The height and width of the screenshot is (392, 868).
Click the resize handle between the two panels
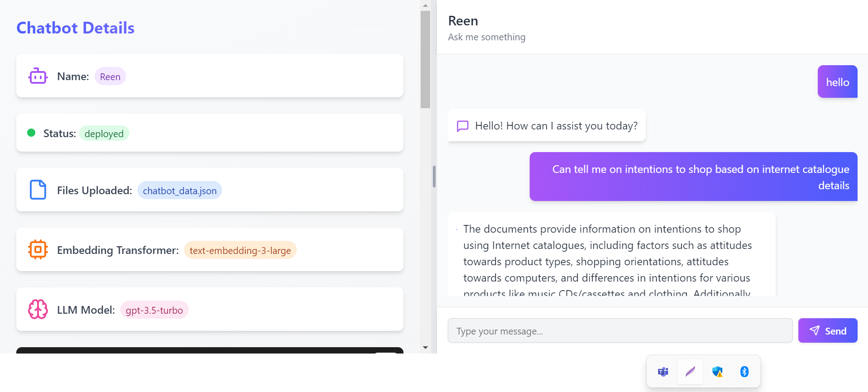coord(434,177)
